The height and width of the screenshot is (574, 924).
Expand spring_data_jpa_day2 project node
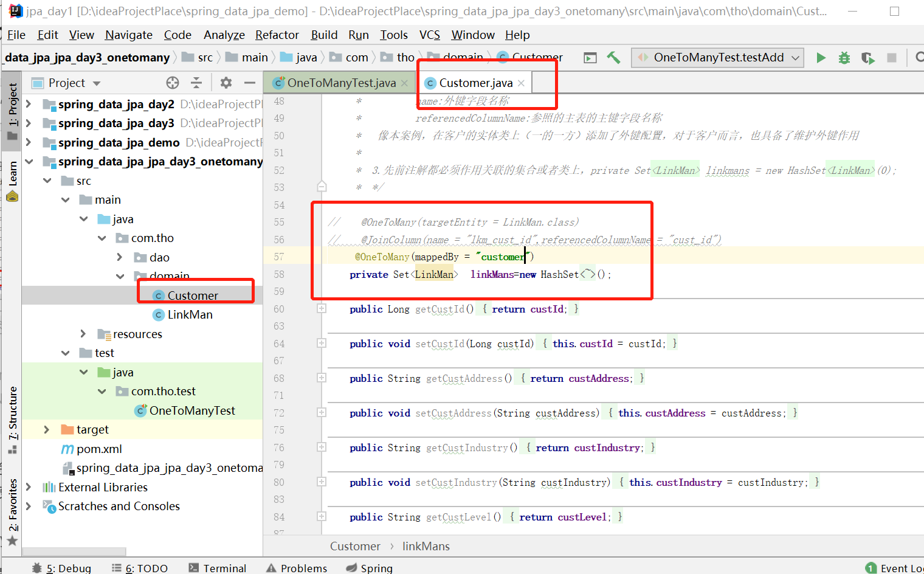click(x=29, y=104)
